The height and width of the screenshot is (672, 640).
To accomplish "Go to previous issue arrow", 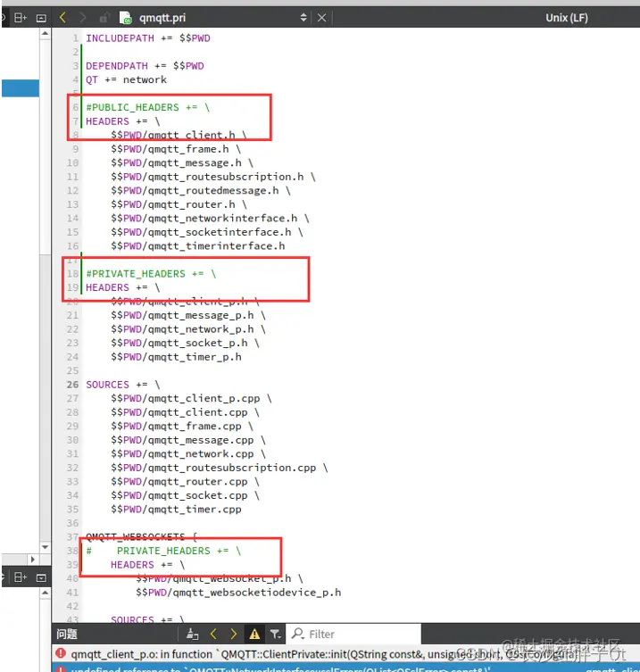I will click(x=213, y=634).
